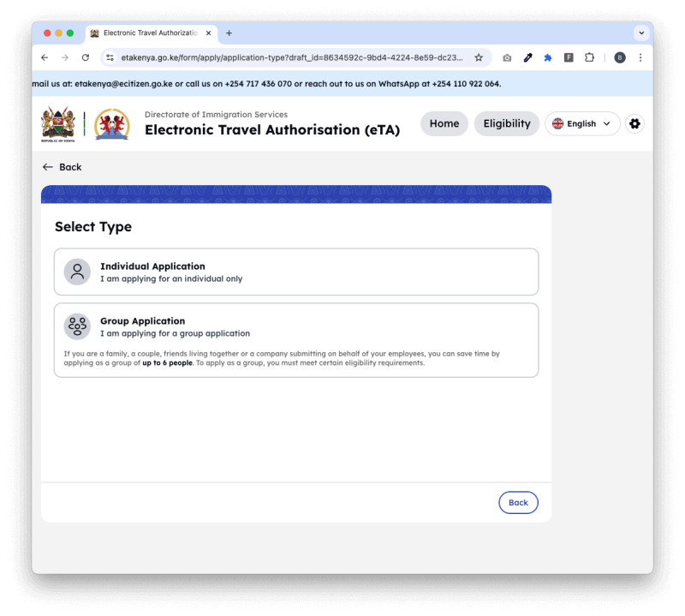685x616 pixels.
Task: Click the "up to 6 people" bold text
Action: coord(167,363)
